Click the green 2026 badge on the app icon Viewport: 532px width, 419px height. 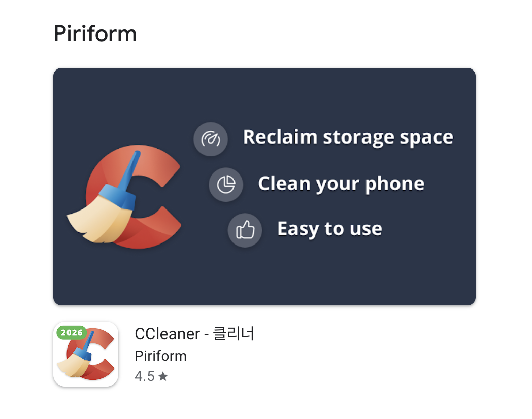pyautogui.click(x=72, y=333)
